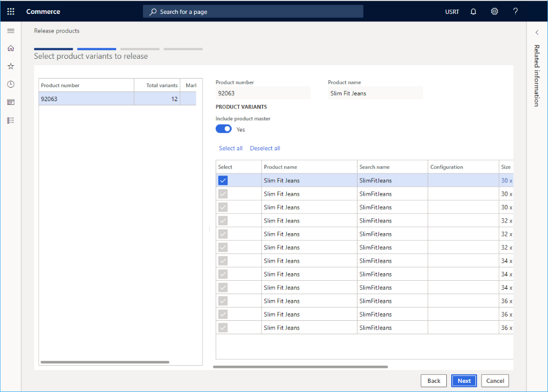Check the second variant row checkbox
The height and width of the screenshot is (392, 548).
click(x=223, y=194)
